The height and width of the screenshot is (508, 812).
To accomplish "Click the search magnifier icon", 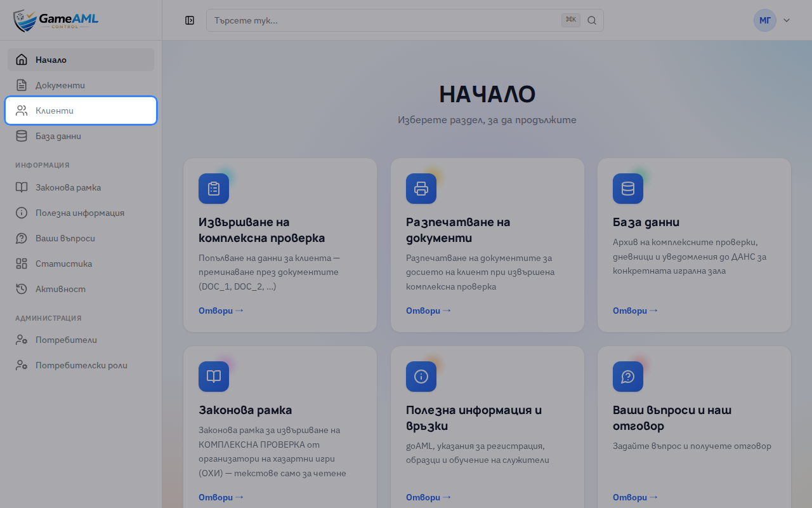I will (x=592, y=20).
